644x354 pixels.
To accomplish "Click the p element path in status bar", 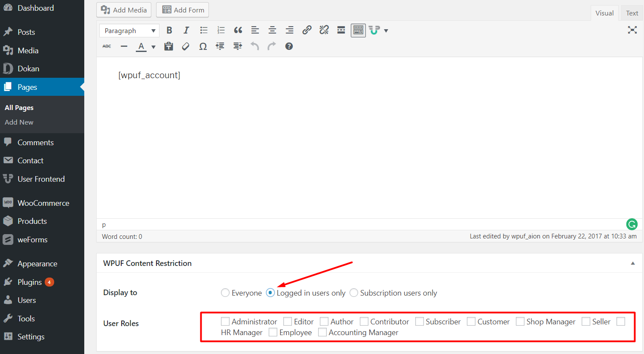I will [x=104, y=225].
